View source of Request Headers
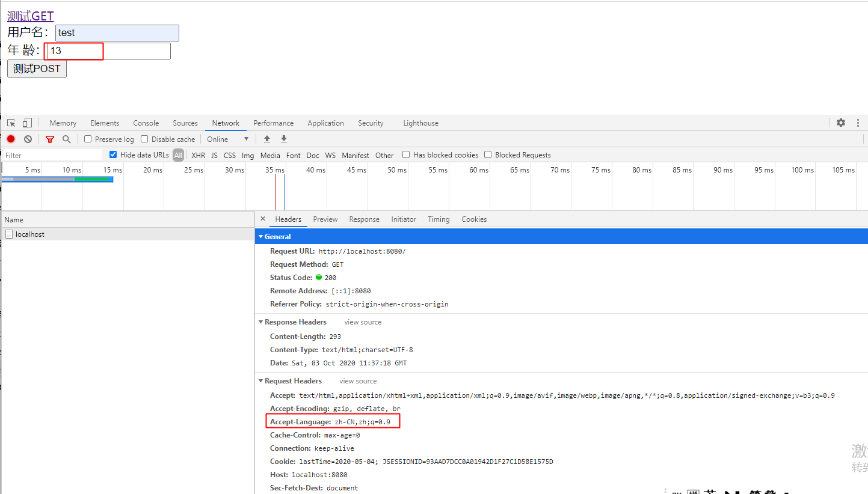Viewport: 868px width, 494px height. (358, 381)
